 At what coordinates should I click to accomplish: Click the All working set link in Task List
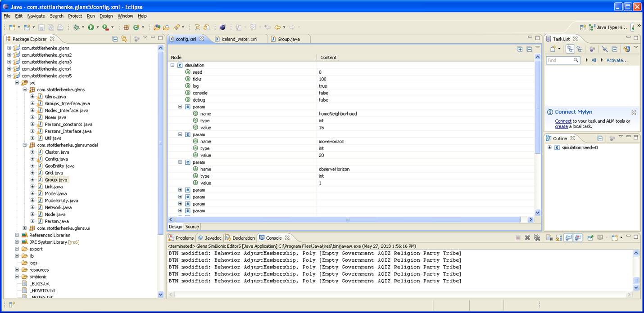(x=594, y=60)
